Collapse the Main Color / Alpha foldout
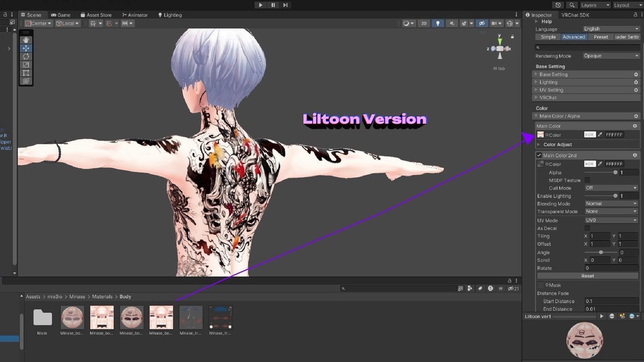The width and height of the screenshot is (644, 362). (586, 116)
